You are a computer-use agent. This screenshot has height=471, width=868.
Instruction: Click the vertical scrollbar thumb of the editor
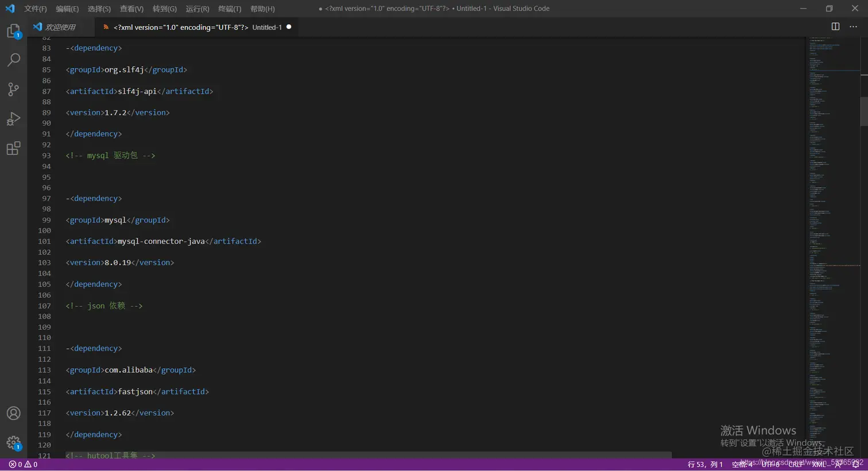point(864,111)
